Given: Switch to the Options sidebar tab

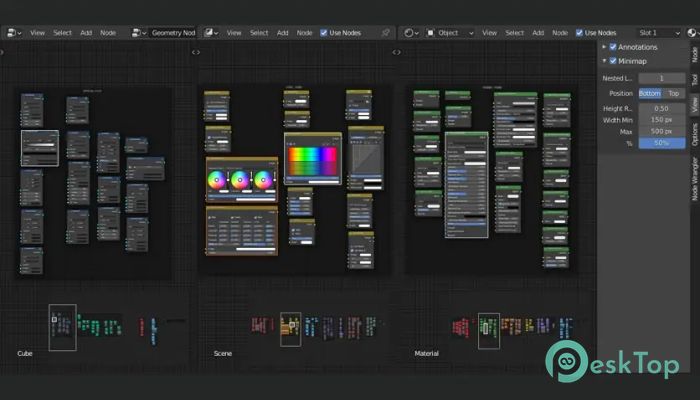Looking at the screenshot, I should (x=695, y=134).
